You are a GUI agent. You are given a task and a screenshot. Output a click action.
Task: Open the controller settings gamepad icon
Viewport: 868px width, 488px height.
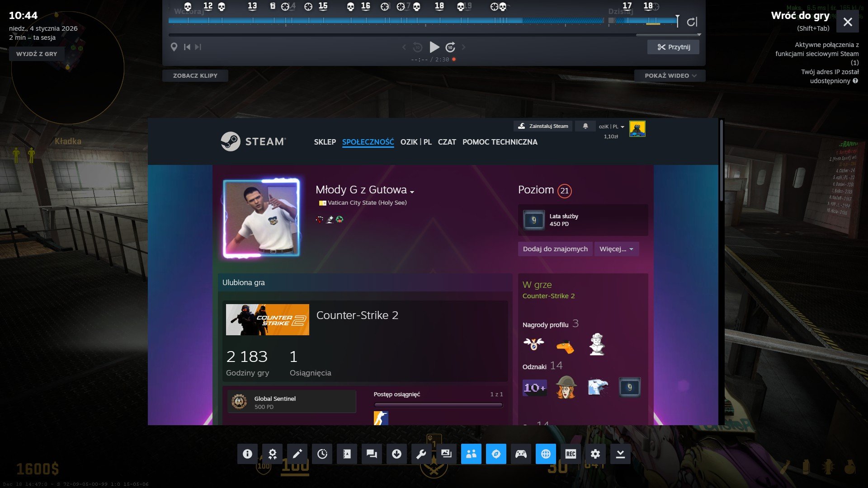pos(521,454)
